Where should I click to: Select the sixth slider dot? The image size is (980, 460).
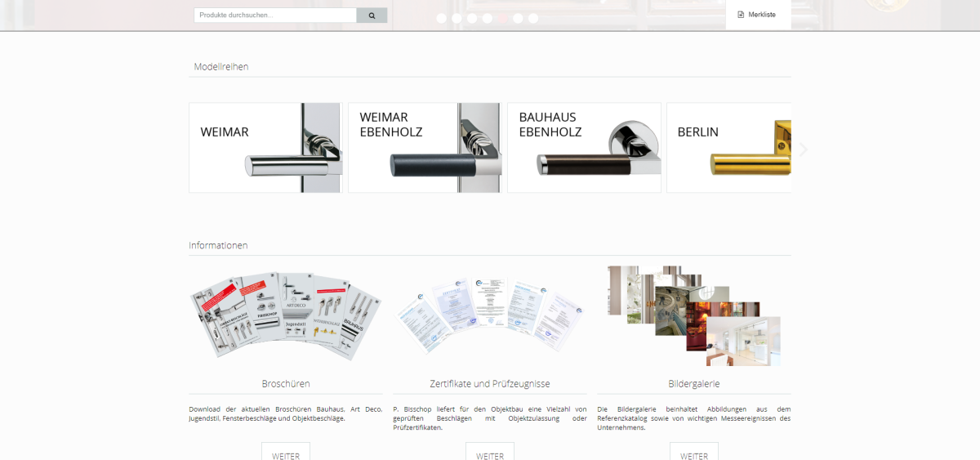pyautogui.click(x=518, y=18)
